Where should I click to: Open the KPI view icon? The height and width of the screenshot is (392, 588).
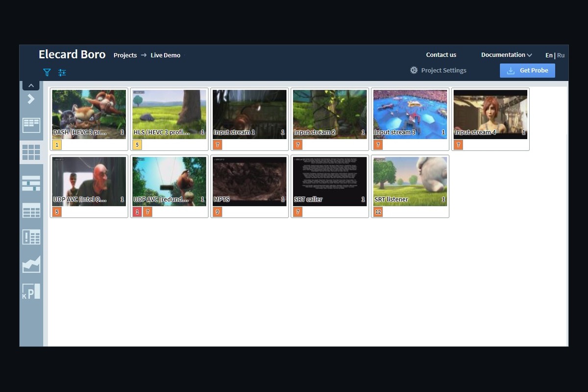(x=31, y=291)
